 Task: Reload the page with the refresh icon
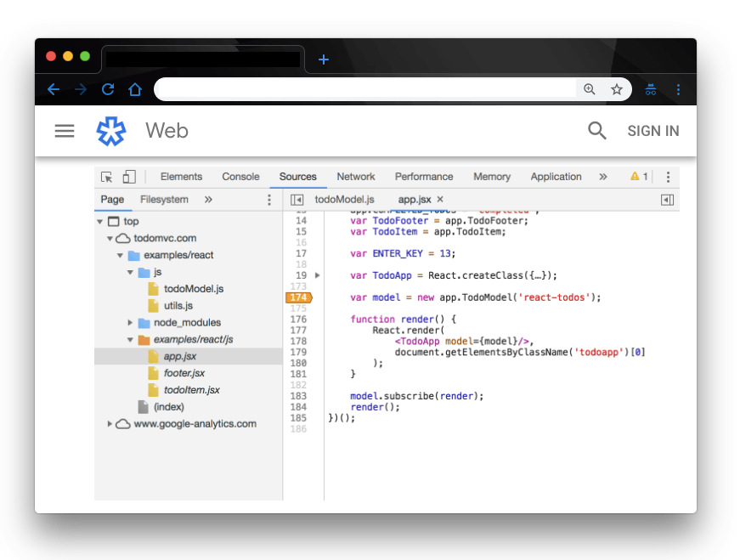coord(108,89)
